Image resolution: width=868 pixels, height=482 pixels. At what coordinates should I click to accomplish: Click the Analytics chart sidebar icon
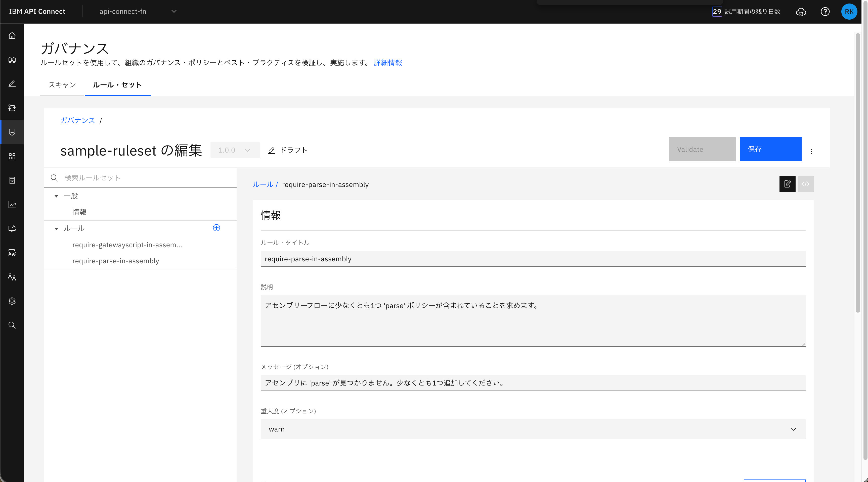click(x=12, y=205)
